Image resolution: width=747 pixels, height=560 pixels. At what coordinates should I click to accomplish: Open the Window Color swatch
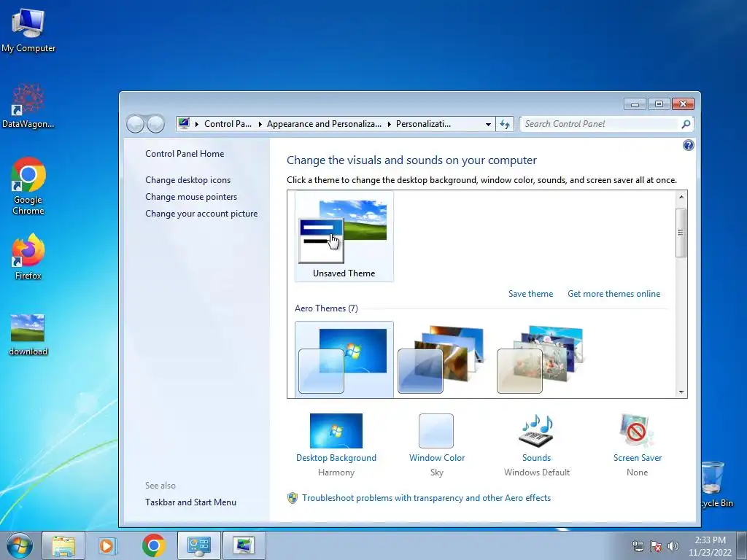tap(436, 430)
